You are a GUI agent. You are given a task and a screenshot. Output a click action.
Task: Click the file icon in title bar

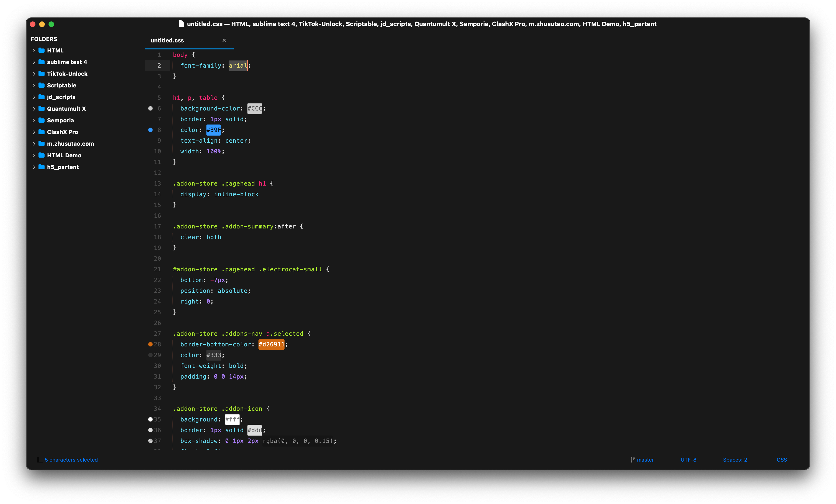181,24
